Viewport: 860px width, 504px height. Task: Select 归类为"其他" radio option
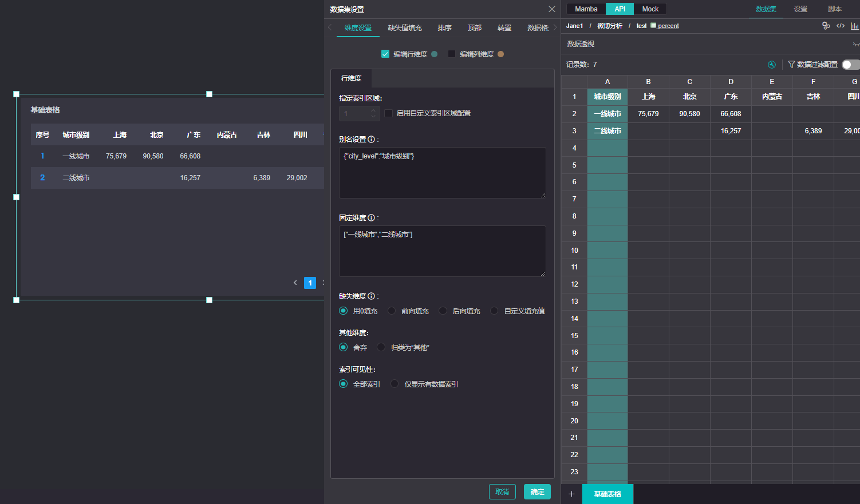click(x=381, y=347)
